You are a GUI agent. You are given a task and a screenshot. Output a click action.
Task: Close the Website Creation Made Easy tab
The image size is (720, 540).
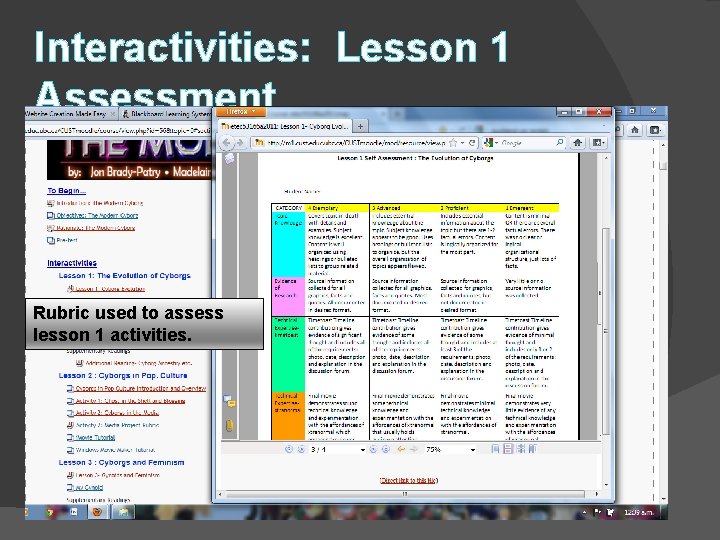coord(113,113)
